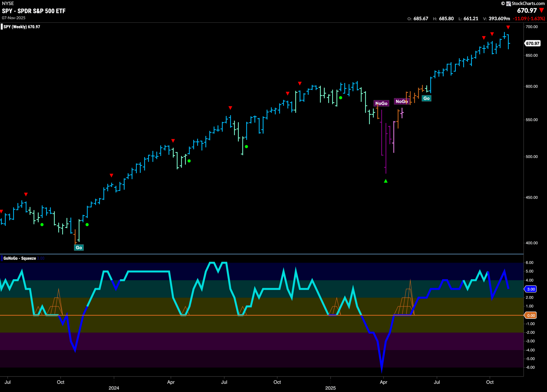This screenshot has height=392, width=547.
Task: Click the change text -11.09 (-1.63%)
Action: pos(529,19)
